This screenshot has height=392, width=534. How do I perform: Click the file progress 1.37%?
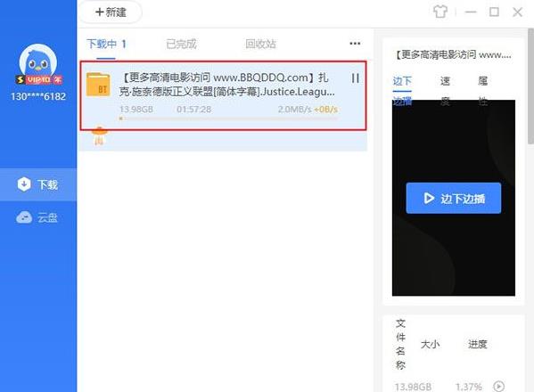[x=469, y=387]
